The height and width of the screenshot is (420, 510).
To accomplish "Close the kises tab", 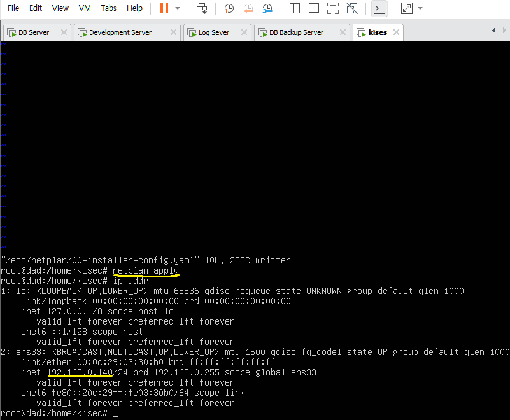I will (x=396, y=32).
